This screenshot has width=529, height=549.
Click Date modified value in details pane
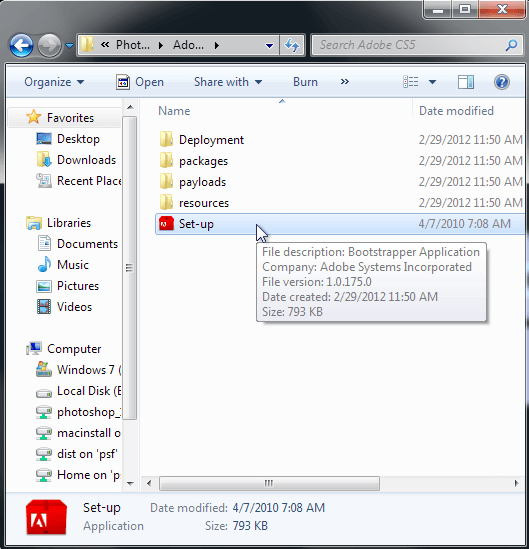pyautogui.click(x=279, y=508)
